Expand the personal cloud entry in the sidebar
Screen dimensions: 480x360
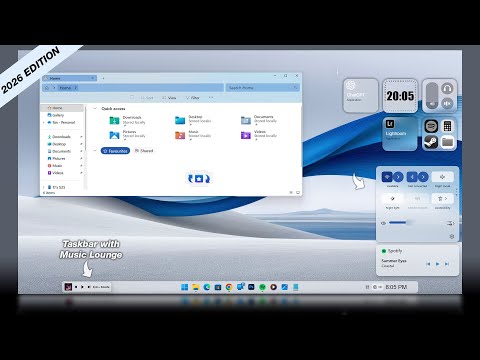coord(44,123)
